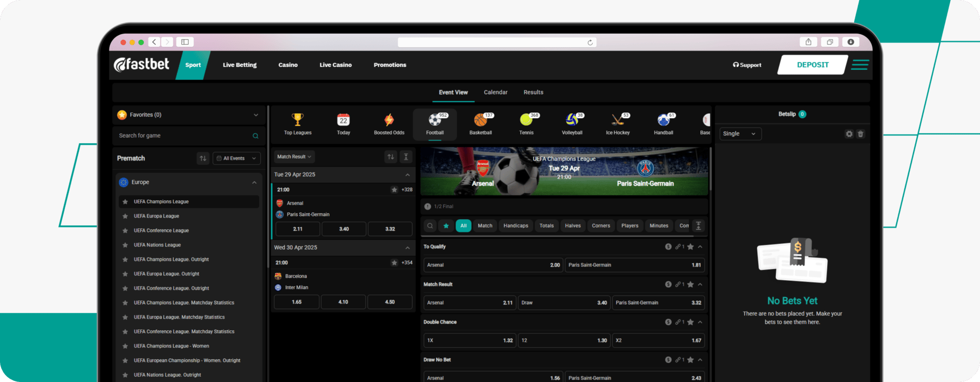Bet on Arsenal at 2.11 in match list
Screen dimensions: 980x382
click(x=297, y=229)
